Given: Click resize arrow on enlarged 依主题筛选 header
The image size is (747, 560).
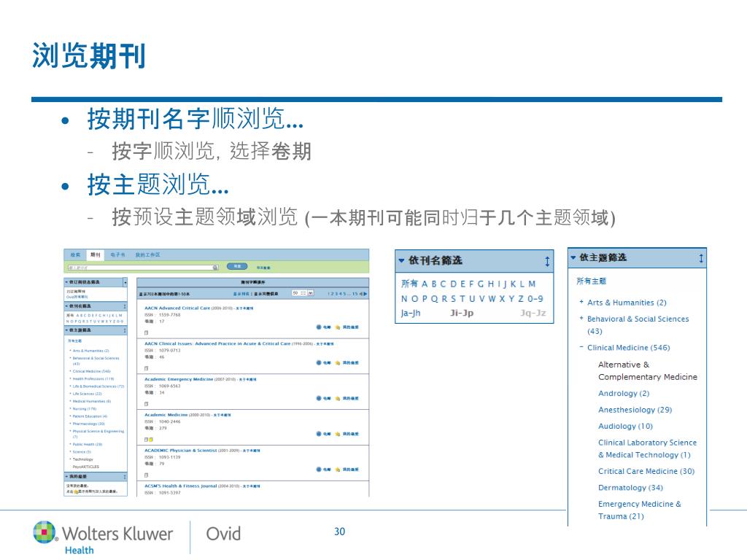Looking at the screenshot, I should 701,258.
